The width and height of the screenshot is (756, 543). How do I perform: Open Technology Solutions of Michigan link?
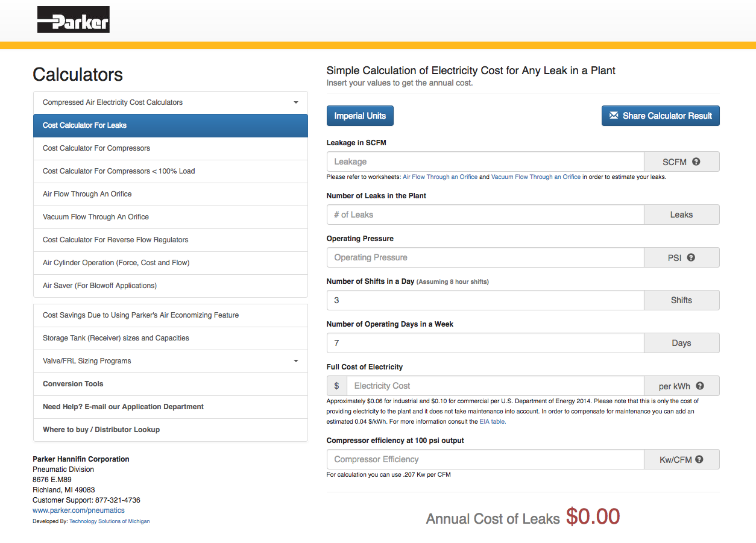point(110,521)
